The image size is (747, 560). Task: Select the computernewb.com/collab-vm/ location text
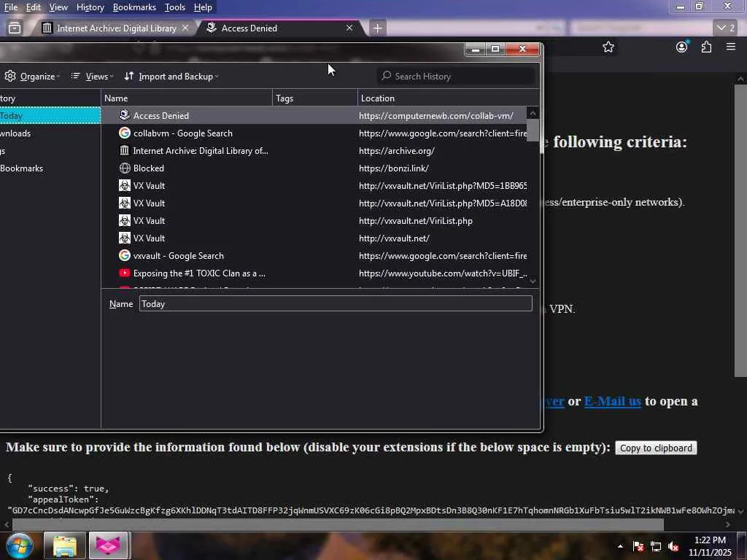[x=436, y=116]
